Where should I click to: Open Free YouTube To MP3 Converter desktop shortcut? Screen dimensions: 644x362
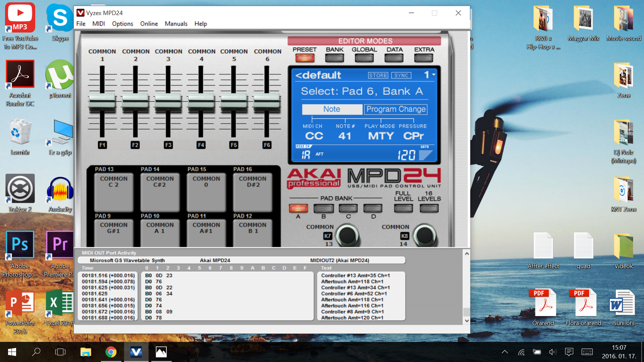(x=20, y=26)
